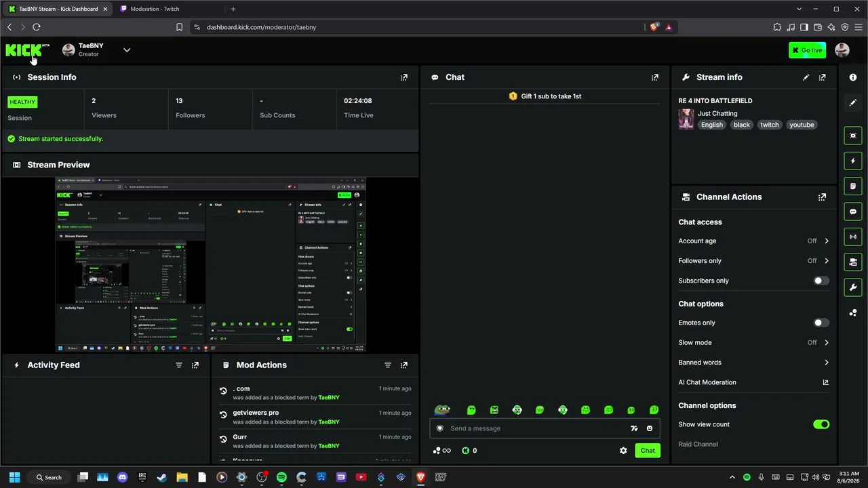868x488 pixels.
Task: Pop out the Channel Actions panel
Action: pos(823,197)
